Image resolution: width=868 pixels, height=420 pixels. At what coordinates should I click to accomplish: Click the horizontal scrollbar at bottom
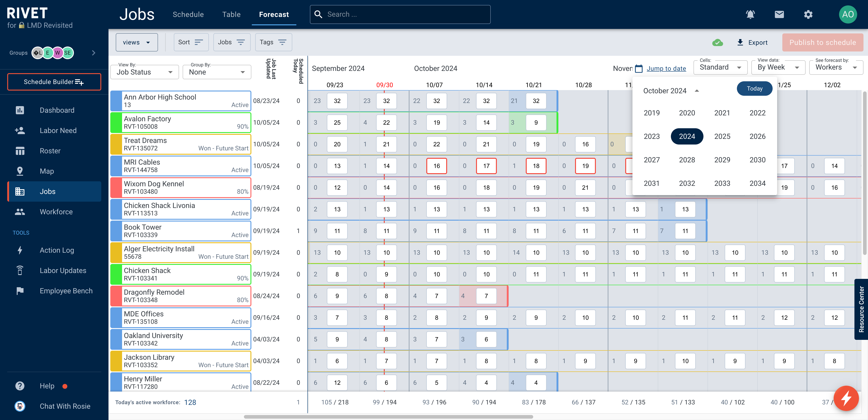388,417
